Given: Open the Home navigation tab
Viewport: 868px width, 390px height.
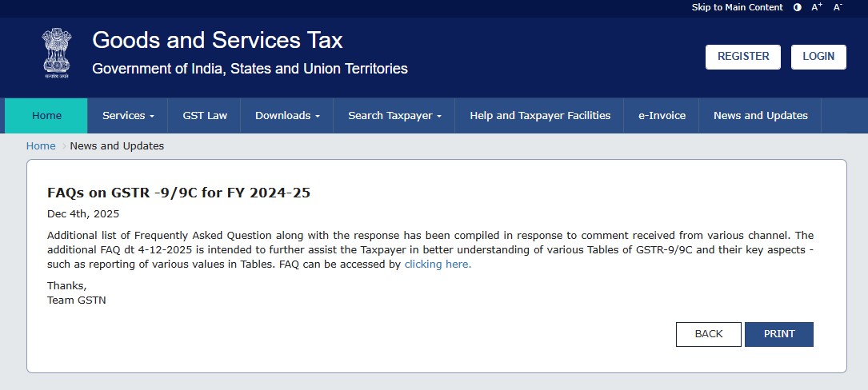Looking at the screenshot, I should coord(46,116).
